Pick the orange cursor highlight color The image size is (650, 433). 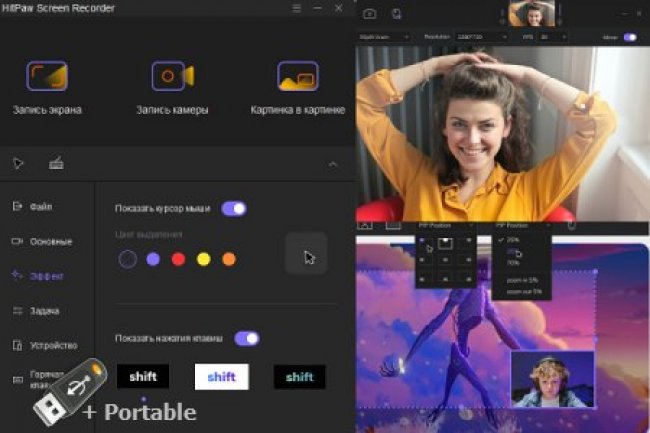(x=229, y=259)
